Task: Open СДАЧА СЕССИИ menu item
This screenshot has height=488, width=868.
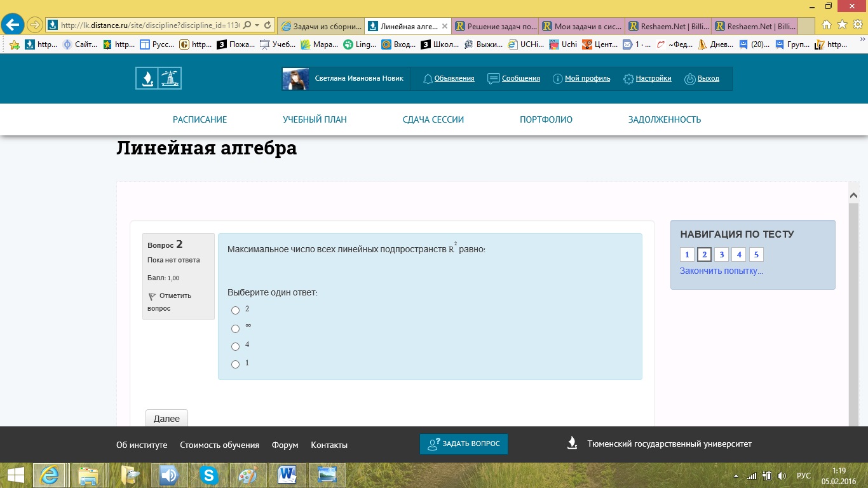Action: pyautogui.click(x=433, y=119)
